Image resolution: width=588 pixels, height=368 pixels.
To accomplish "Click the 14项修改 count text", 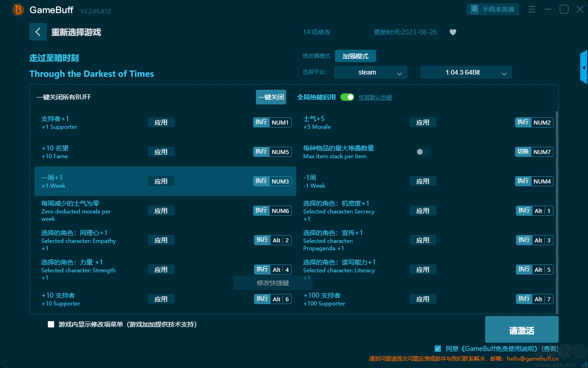I will coord(317,32).
